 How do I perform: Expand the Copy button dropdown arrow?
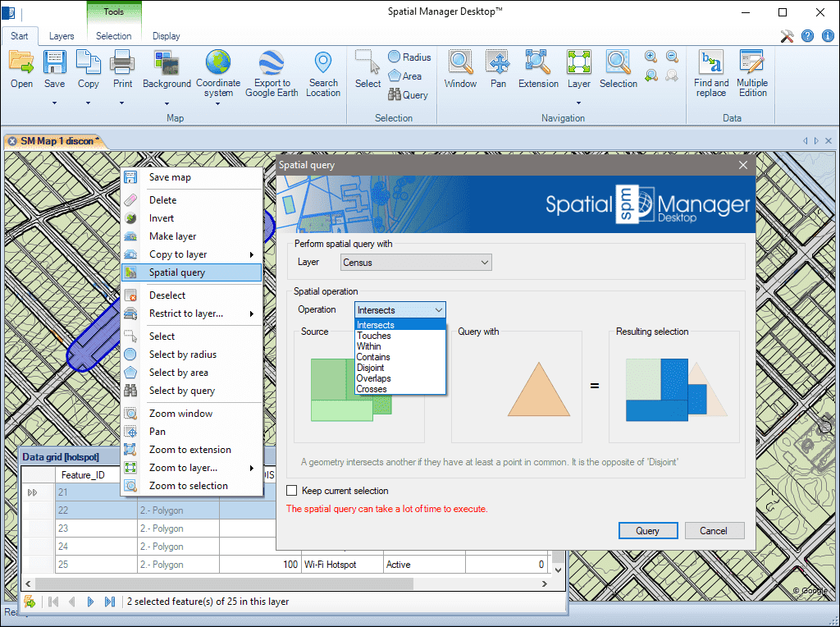[x=89, y=103]
